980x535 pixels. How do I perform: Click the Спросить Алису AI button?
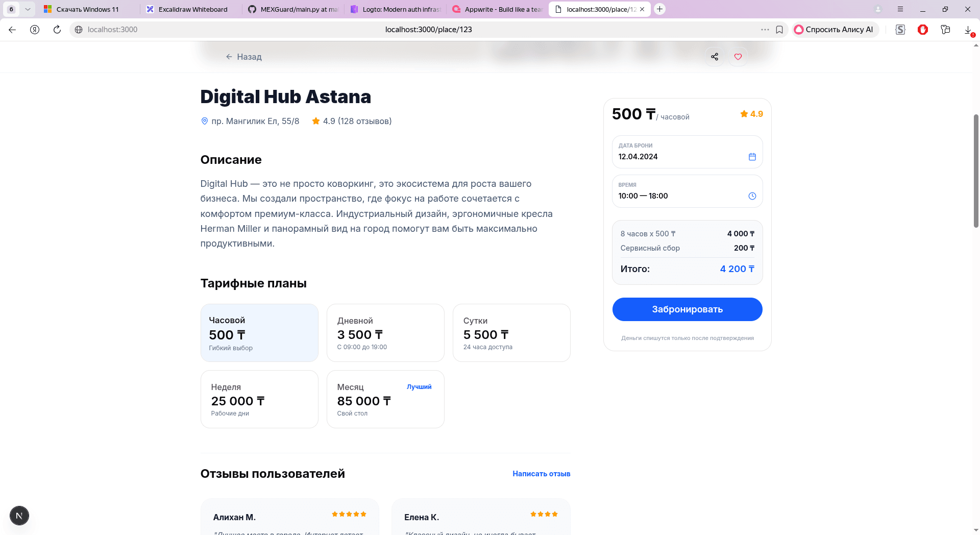point(835,30)
